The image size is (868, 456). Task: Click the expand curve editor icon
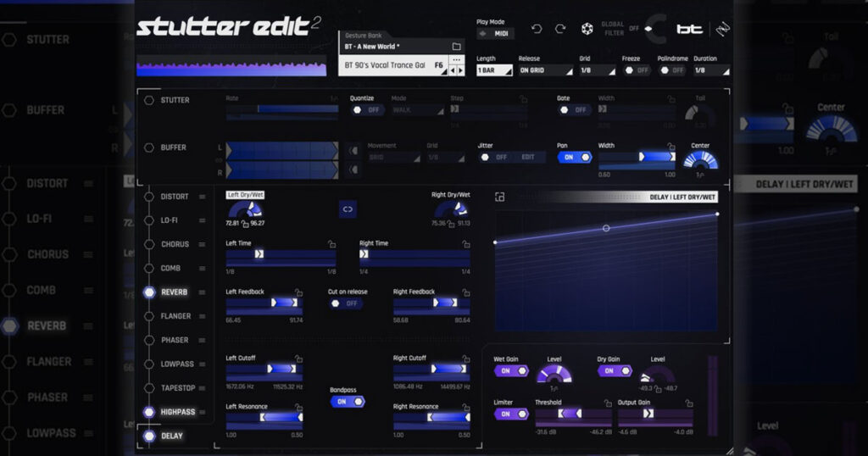pos(500,197)
